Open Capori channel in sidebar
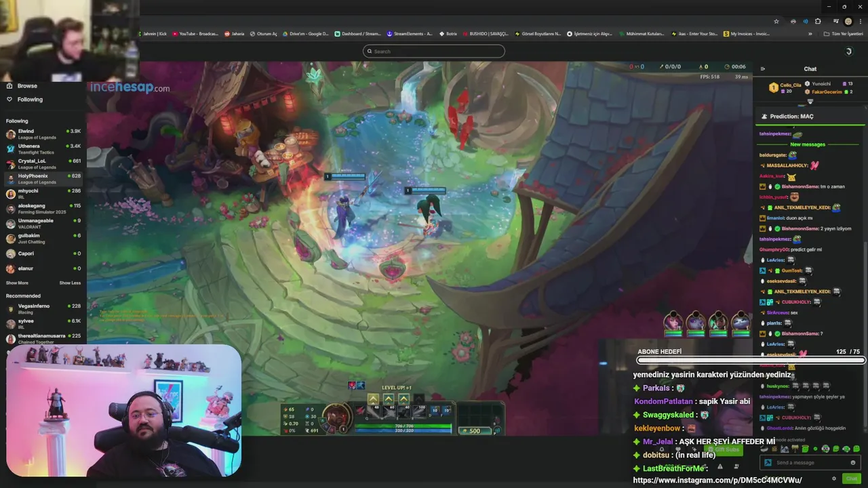The width and height of the screenshot is (868, 488). click(x=43, y=253)
